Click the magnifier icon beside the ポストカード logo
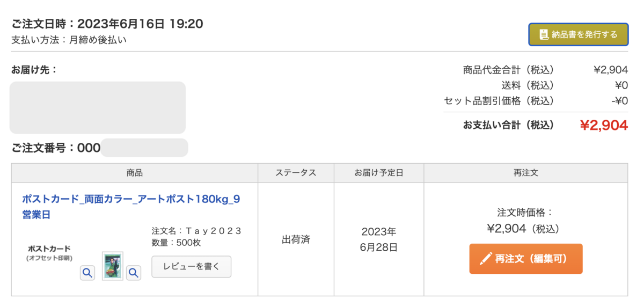Screen dimensions: 644x306 (87, 273)
